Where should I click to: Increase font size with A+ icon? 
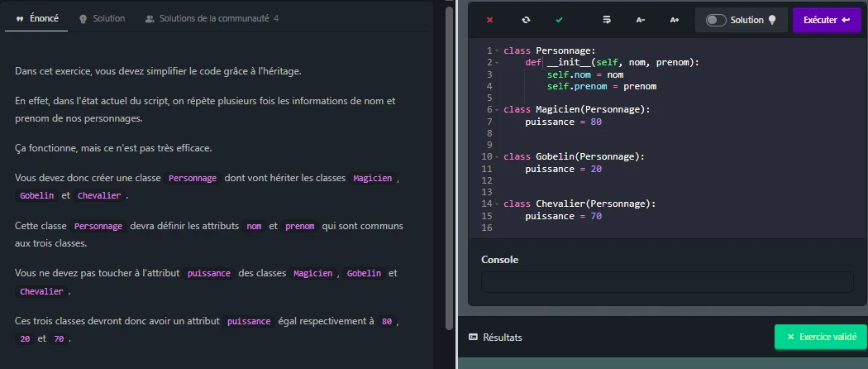tap(675, 20)
